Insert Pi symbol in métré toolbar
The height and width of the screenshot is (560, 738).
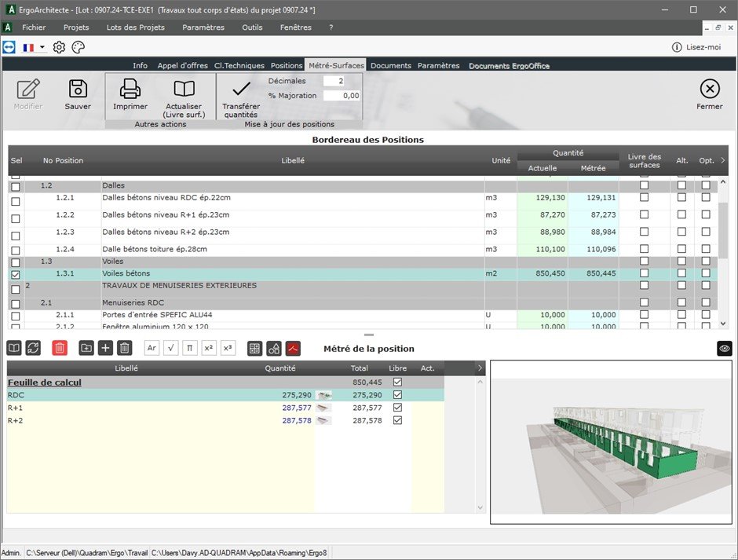pos(190,348)
